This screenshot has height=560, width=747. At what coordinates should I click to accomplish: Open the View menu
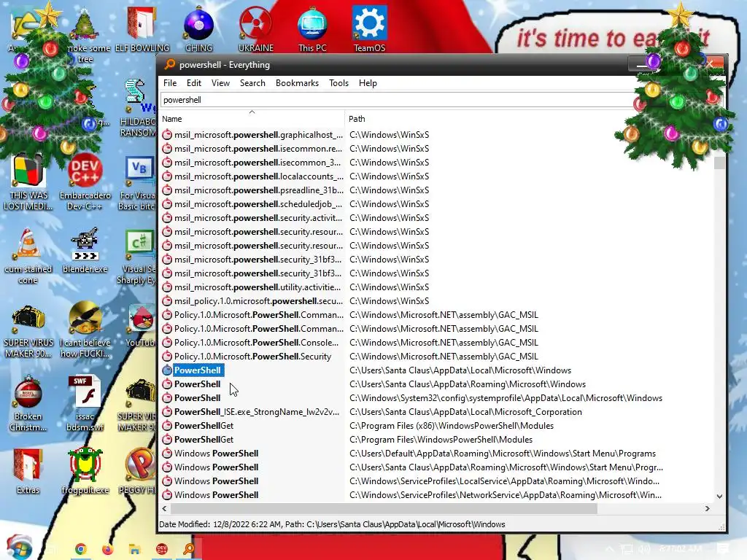220,83
